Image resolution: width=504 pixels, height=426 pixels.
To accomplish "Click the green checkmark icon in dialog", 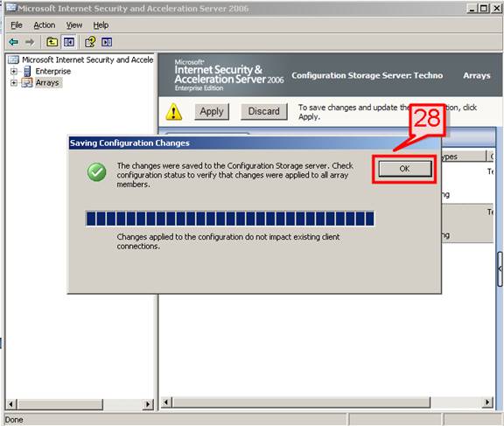I will [x=97, y=171].
